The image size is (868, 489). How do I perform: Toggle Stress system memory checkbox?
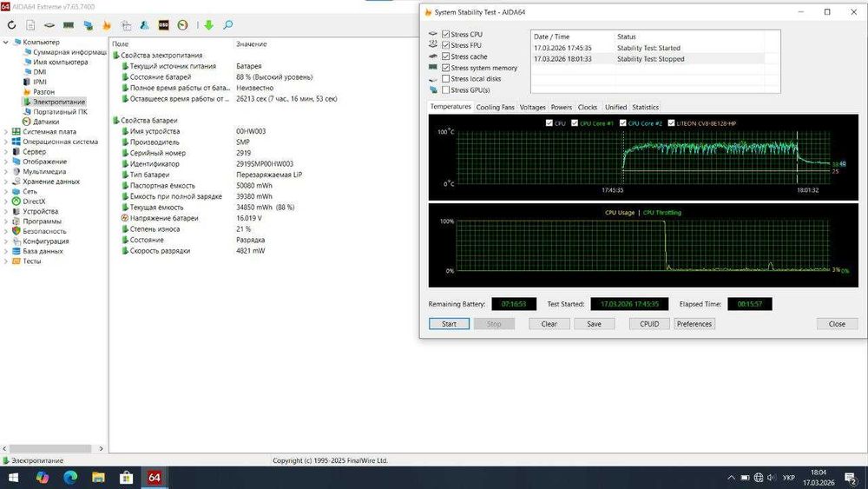[x=445, y=68]
